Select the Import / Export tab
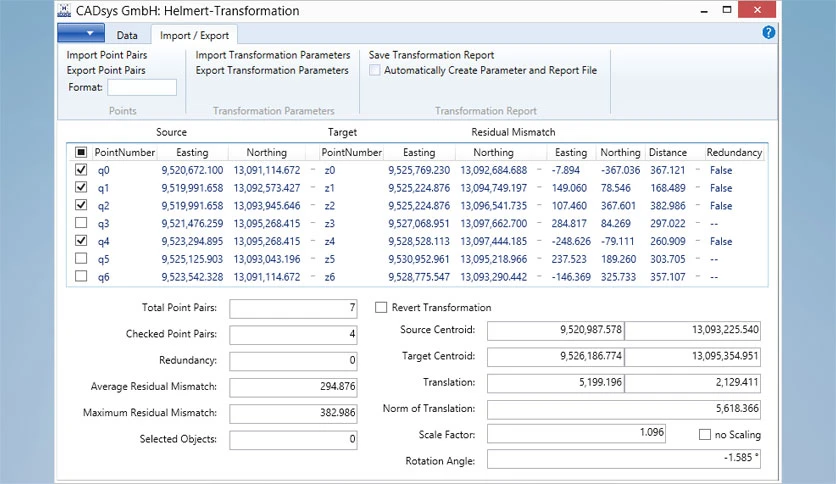The width and height of the screenshot is (836, 484). click(x=194, y=35)
